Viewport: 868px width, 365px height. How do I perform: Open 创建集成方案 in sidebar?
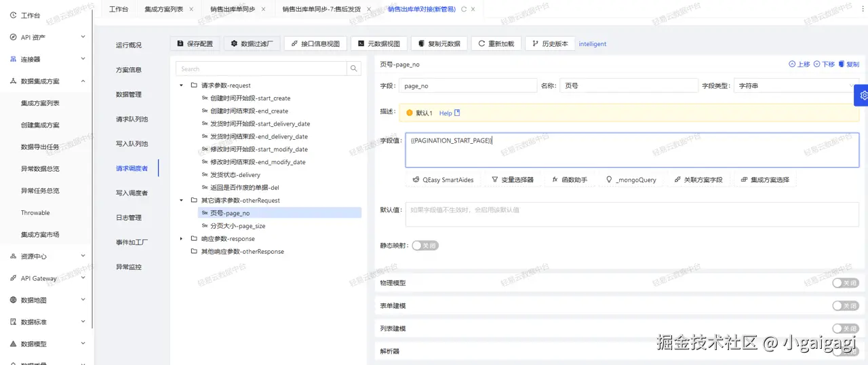40,125
